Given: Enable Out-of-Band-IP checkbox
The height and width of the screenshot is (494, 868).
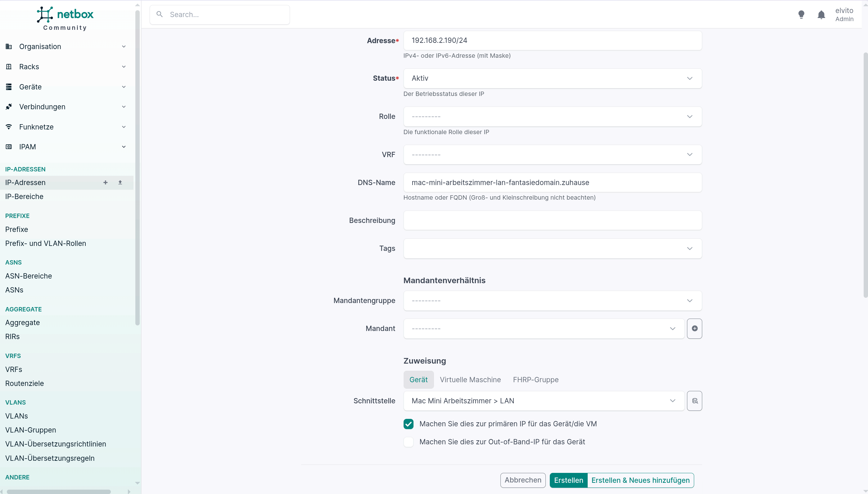Looking at the screenshot, I should (x=409, y=442).
